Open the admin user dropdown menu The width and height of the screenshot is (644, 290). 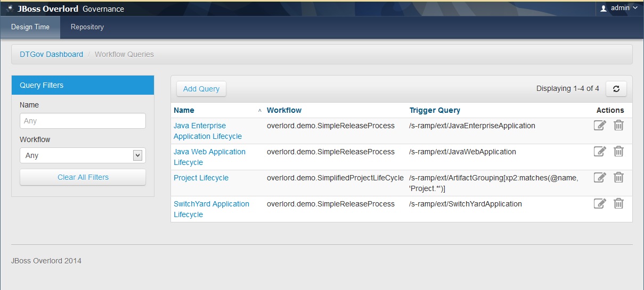click(x=619, y=8)
